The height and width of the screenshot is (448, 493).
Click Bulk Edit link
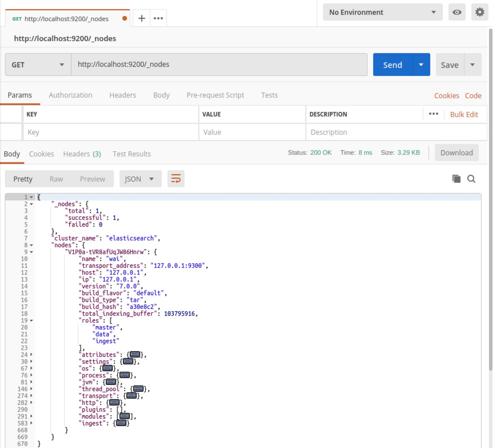(464, 114)
